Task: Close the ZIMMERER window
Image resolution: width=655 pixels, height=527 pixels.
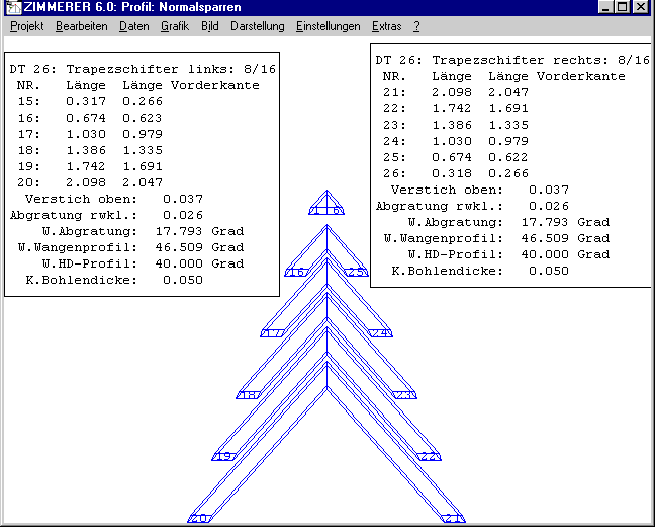Action: coord(643,7)
